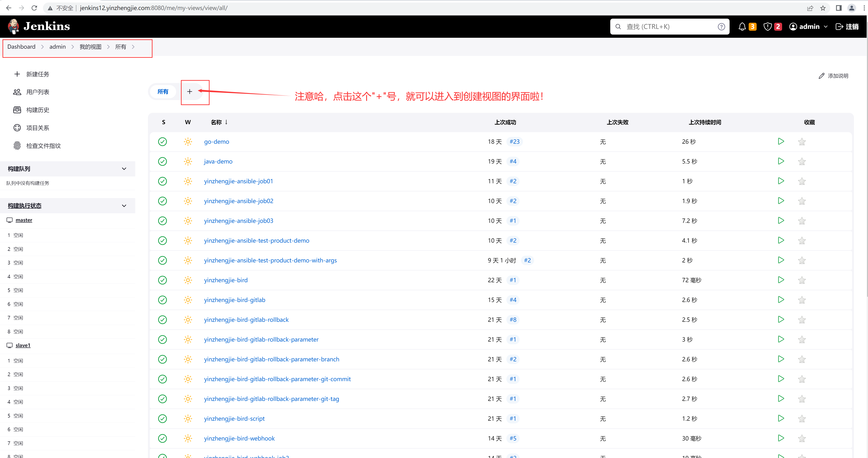Favorite the java-demo job star
Screen dimensions: 868x458
tap(802, 161)
